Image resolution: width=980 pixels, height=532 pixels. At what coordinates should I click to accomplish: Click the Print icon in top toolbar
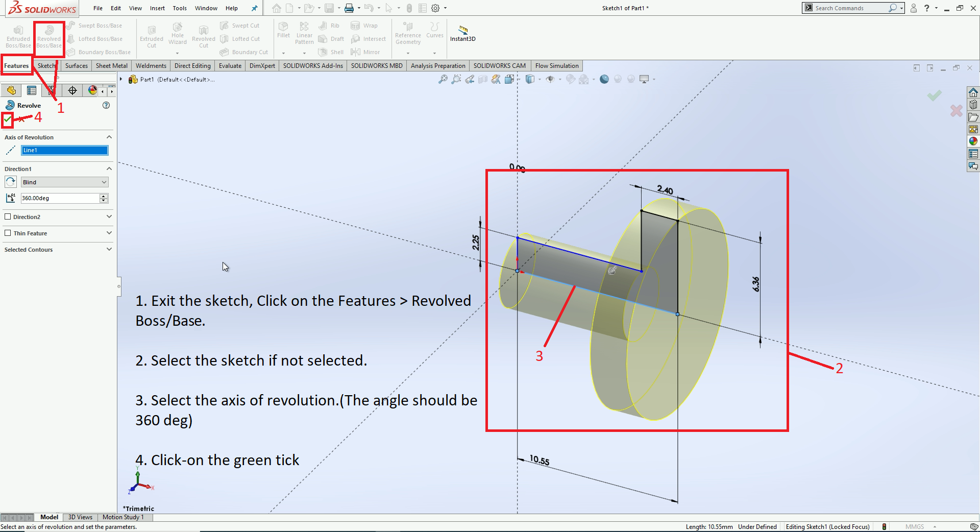tap(349, 8)
